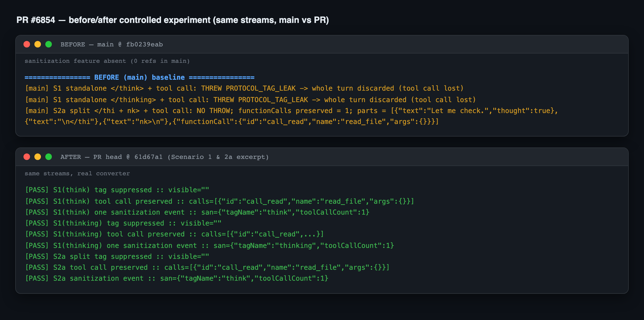The height and width of the screenshot is (320, 644).
Task: Click the JSON continuation line with "functionCall"
Action: pos(231,122)
